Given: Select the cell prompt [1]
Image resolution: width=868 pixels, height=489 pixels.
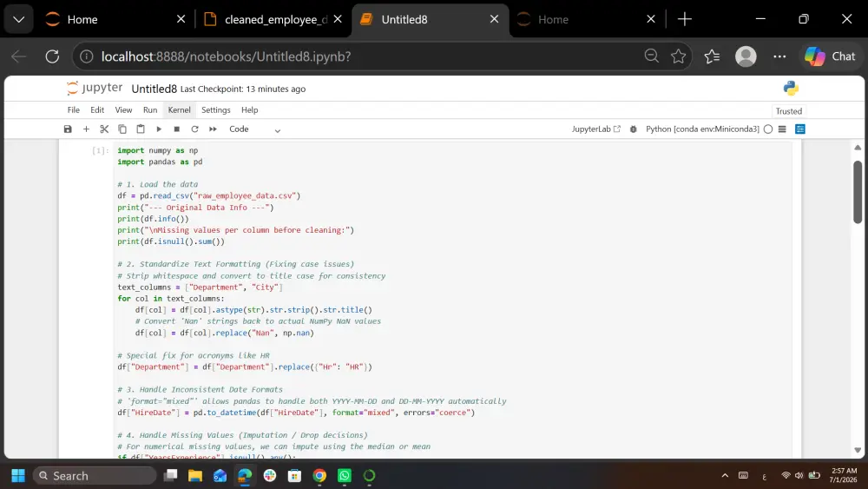Looking at the screenshot, I should click(100, 150).
